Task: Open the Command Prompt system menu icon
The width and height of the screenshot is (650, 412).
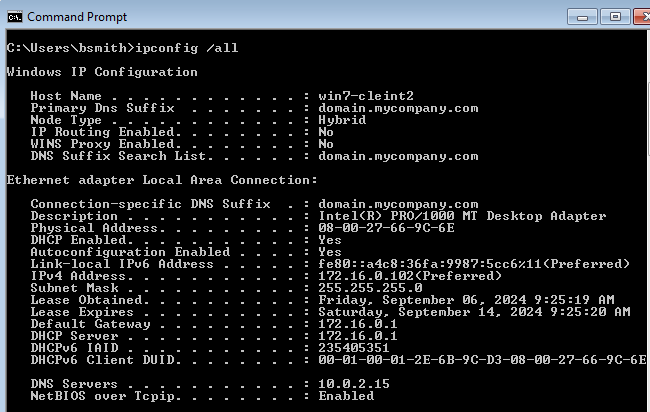Action: tap(14, 16)
